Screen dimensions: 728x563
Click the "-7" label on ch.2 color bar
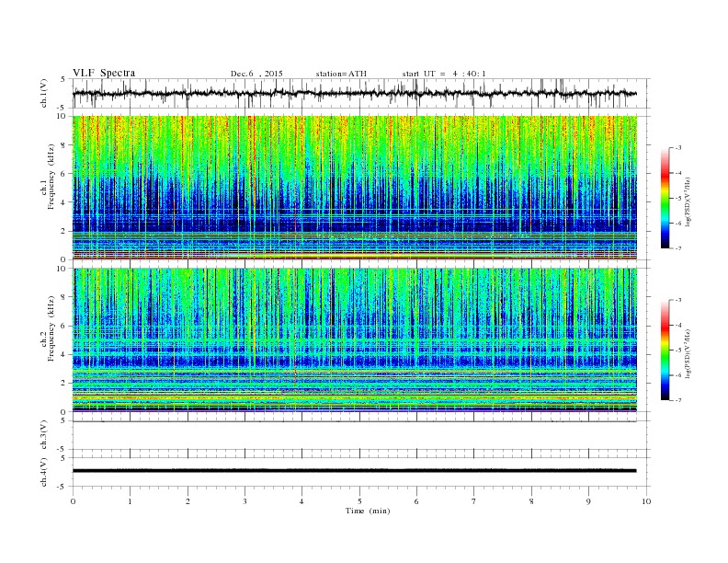(677, 400)
